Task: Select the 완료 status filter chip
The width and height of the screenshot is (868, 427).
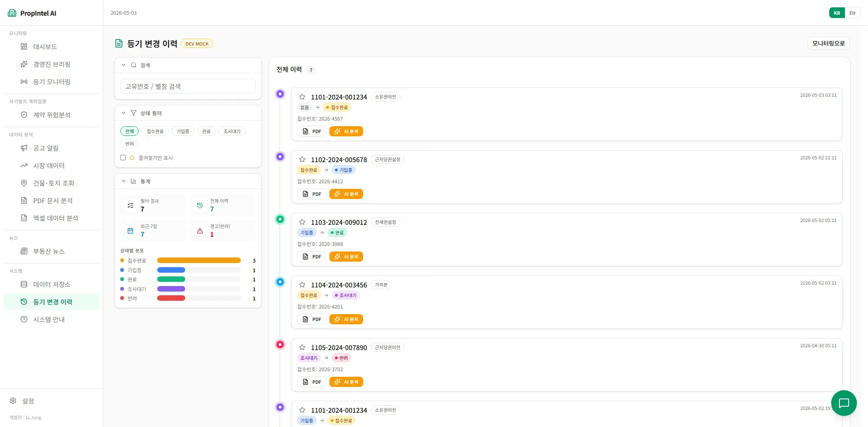Action: coord(206,131)
